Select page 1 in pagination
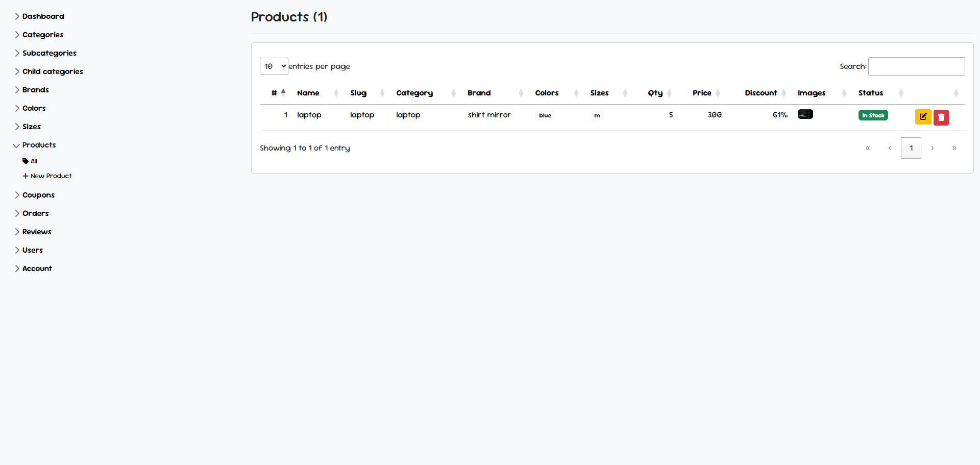 (911, 148)
